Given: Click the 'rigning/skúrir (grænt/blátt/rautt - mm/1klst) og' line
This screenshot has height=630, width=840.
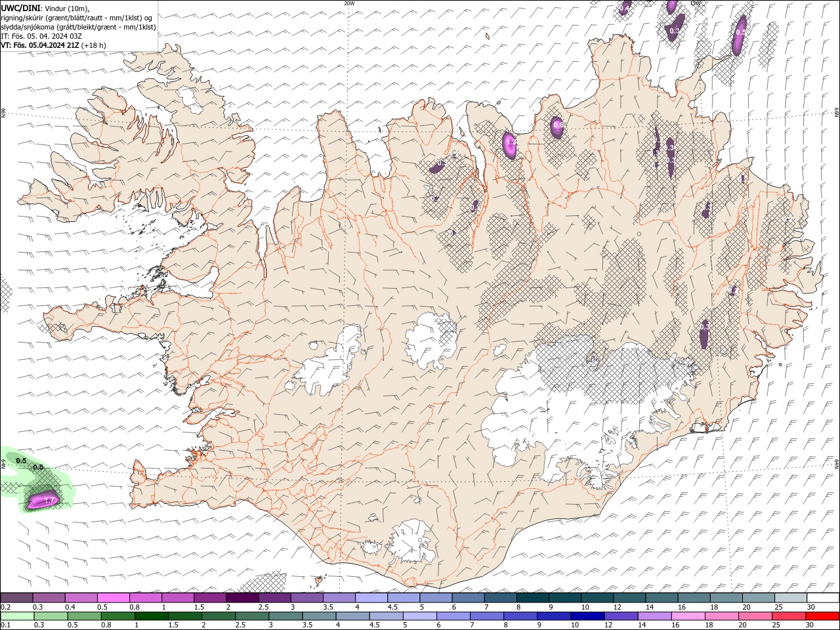Looking at the screenshot, I should click(x=77, y=18).
